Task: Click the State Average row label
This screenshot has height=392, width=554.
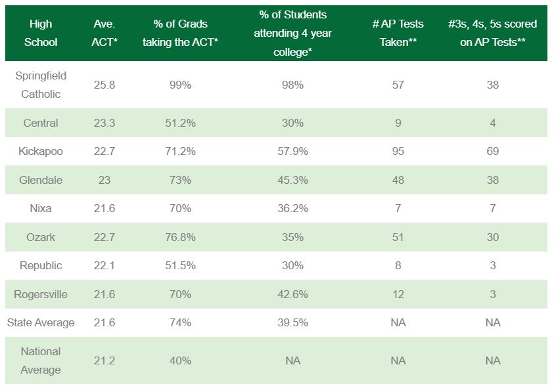Action: 41,322
